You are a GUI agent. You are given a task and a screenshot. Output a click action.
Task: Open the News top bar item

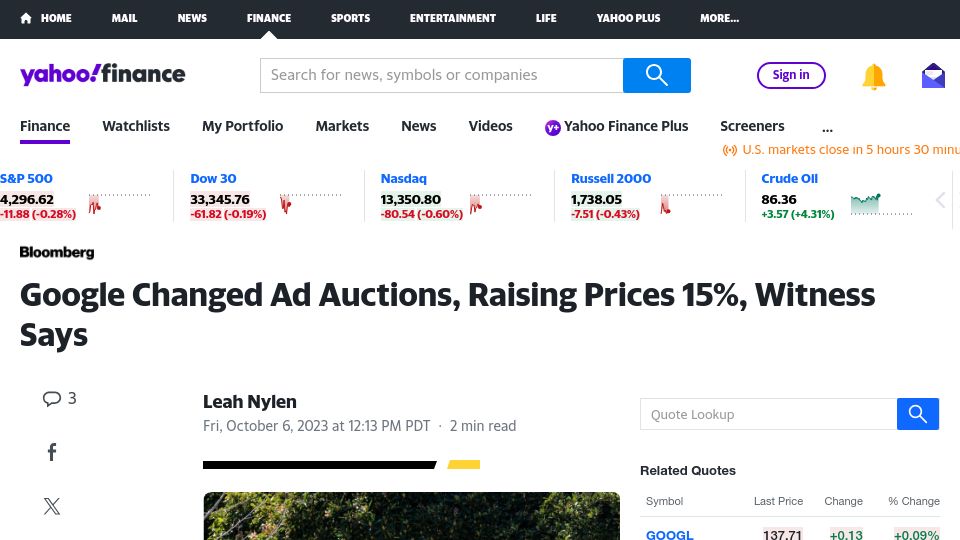tap(192, 18)
